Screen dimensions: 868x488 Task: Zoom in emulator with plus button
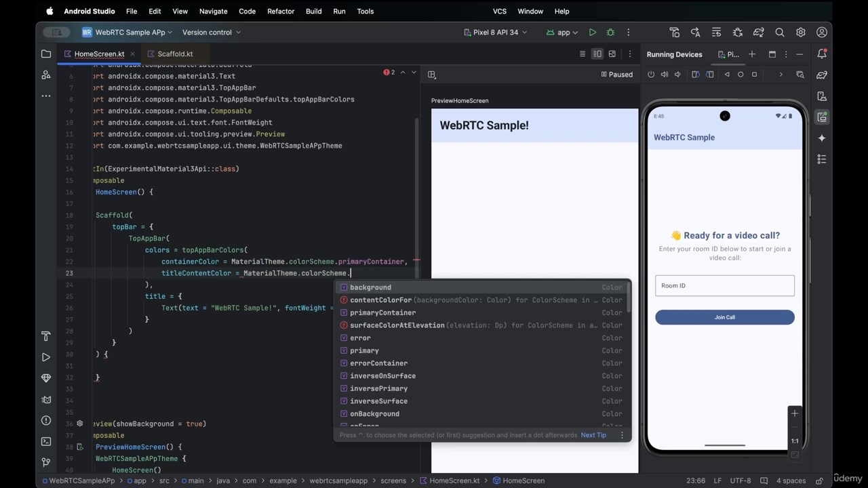(795, 413)
